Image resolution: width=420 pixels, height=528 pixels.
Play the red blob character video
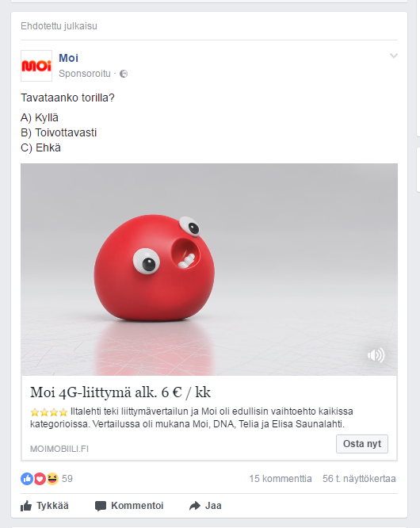pos(209,270)
